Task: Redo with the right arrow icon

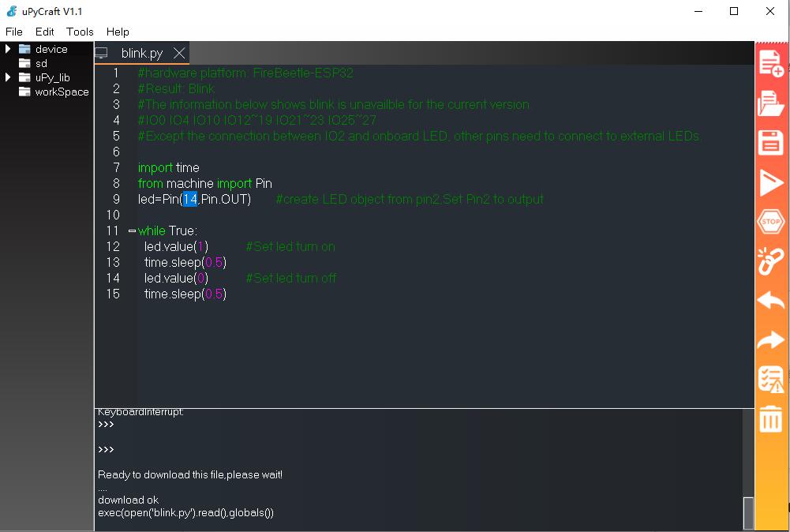Action: coord(771,340)
